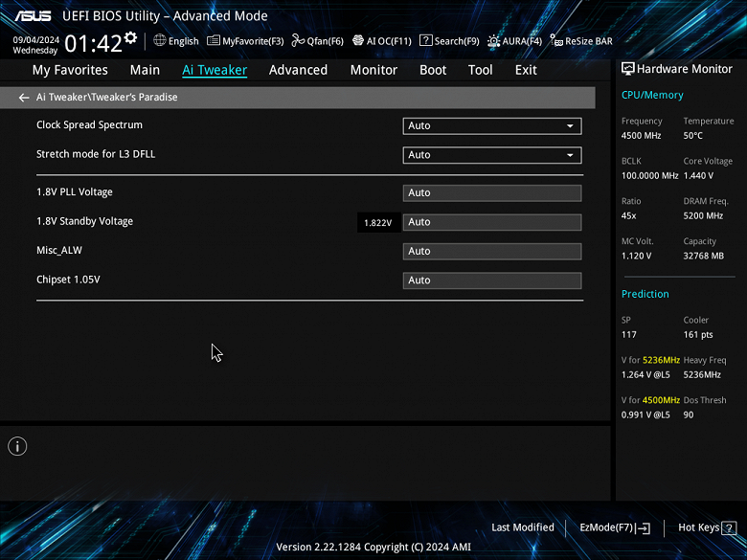Click the yellow 5236MHz voltage label
The height and width of the screenshot is (560, 747).
[x=661, y=360]
